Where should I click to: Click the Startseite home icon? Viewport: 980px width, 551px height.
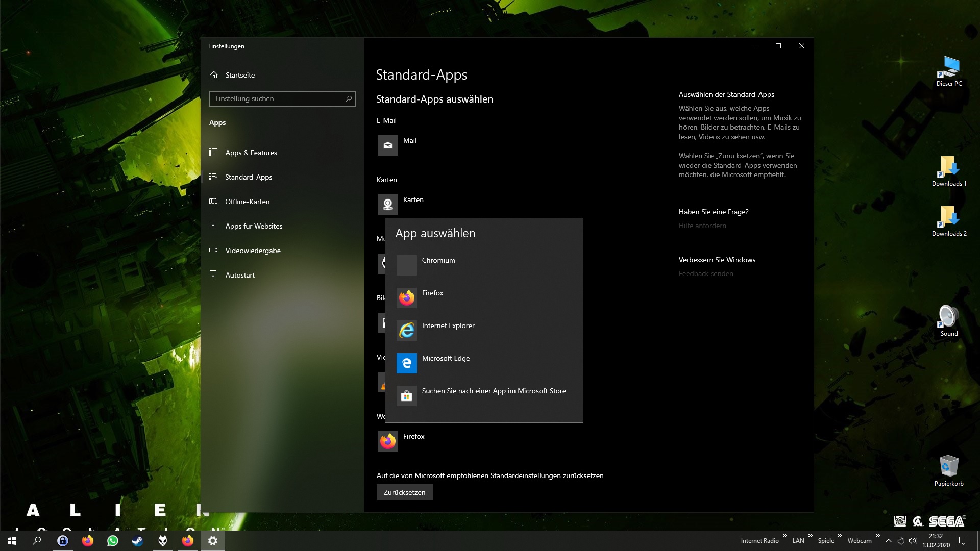pos(214,75)
